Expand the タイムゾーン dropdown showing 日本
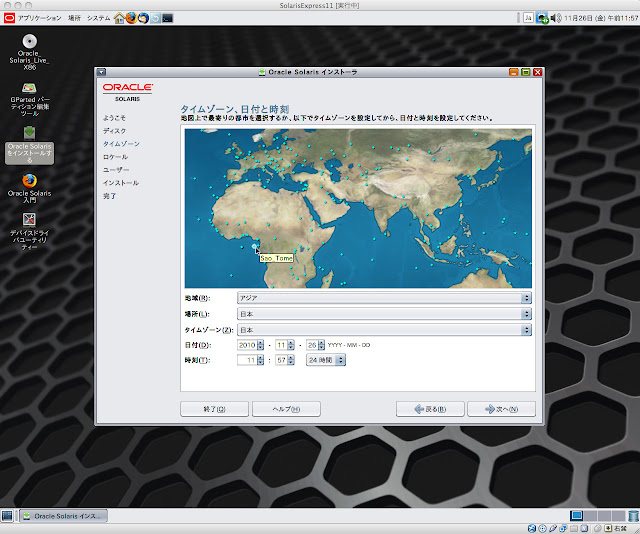The width and height of the screenshot is (640, 534). (x=384, y=330)
